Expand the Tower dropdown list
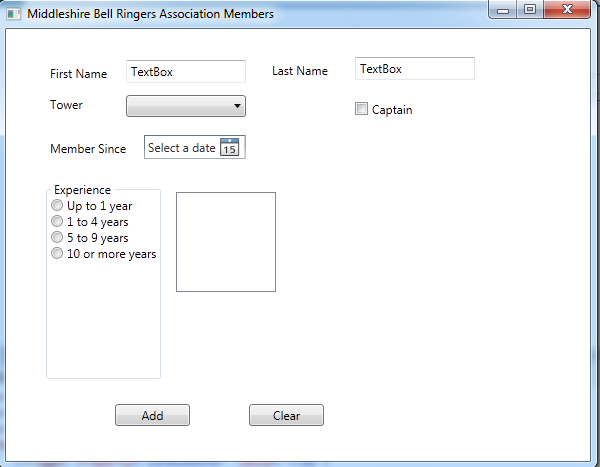This screenshot has height=467, width=600. (186, 106)
